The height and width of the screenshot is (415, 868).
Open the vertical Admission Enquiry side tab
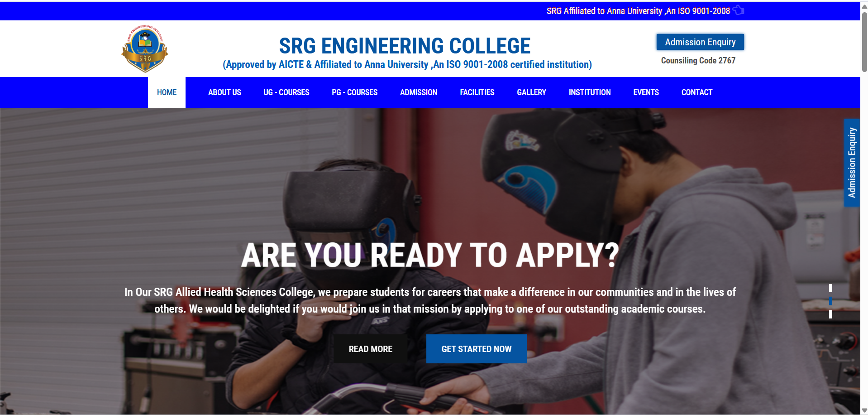pos(852,163)
